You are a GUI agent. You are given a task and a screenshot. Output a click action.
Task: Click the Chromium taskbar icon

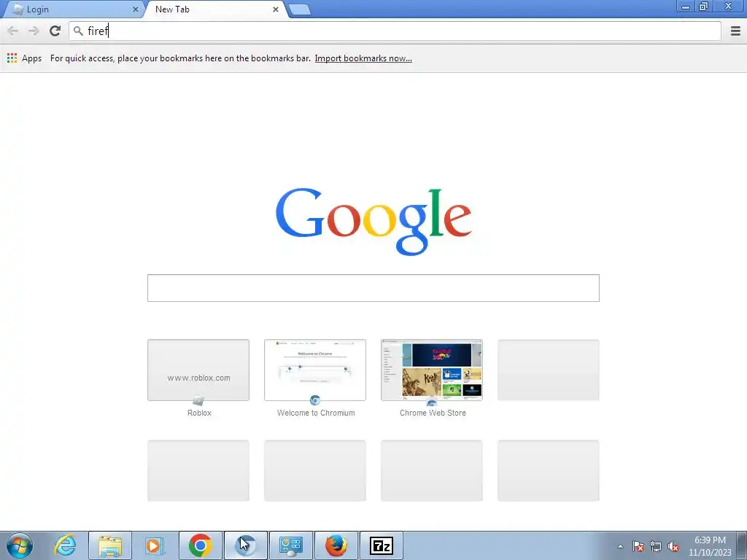point(245,545)
